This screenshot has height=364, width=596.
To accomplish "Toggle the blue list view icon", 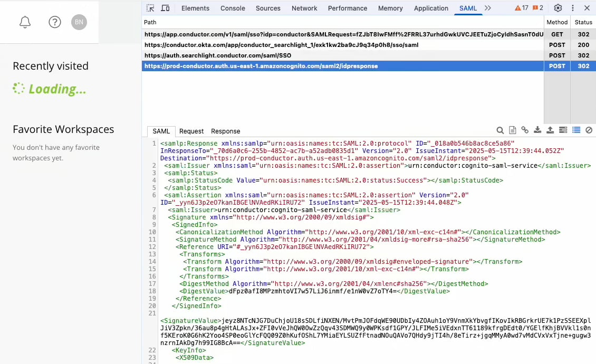I will [x=576, y=130].
